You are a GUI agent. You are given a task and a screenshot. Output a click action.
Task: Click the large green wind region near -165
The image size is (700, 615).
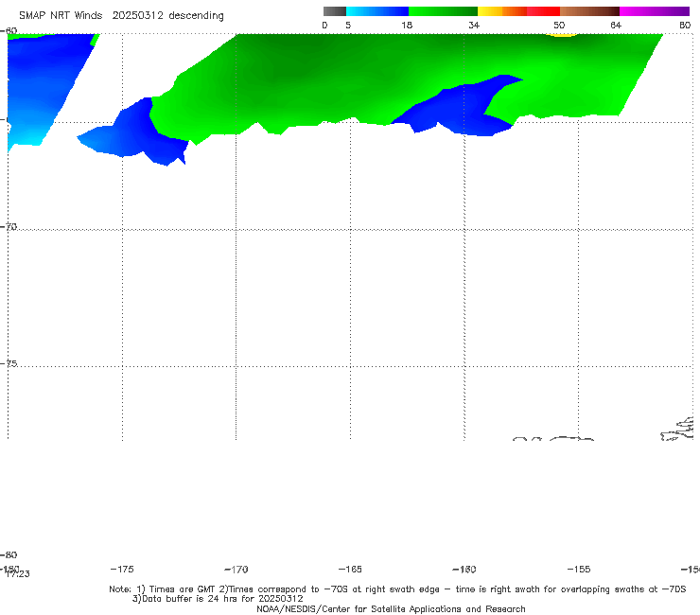click(348, 80)
